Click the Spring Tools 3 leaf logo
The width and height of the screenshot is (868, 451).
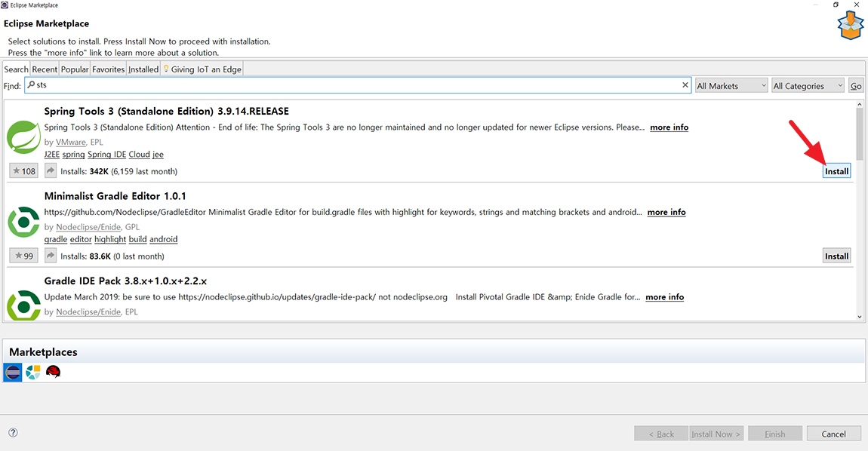23,137
